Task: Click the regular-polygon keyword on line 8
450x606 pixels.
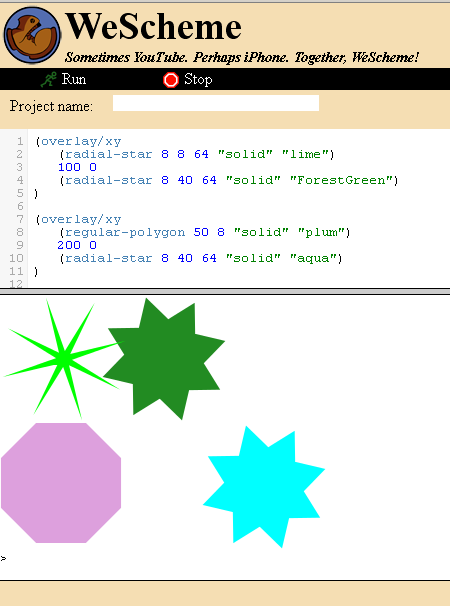Action: click(125, 232)
